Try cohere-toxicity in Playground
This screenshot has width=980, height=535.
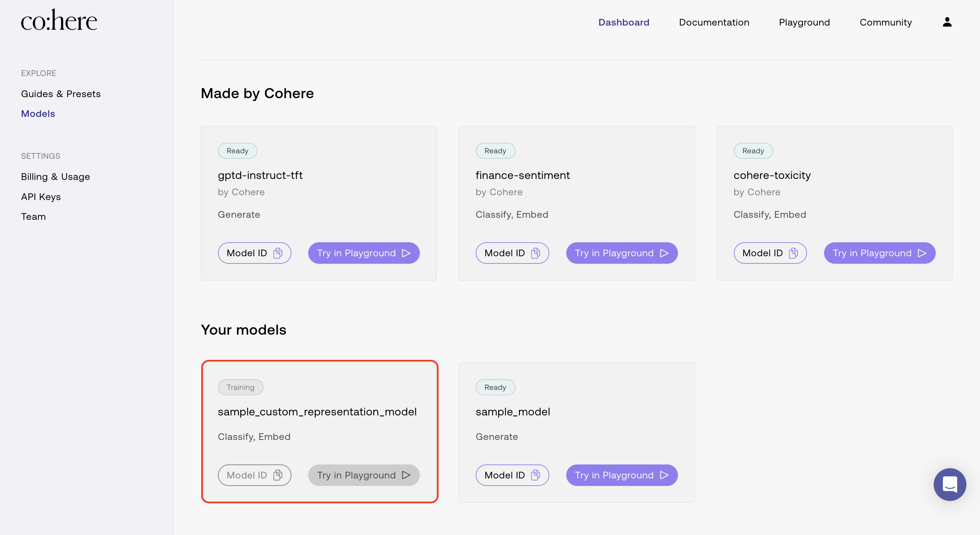pos(879,253)
